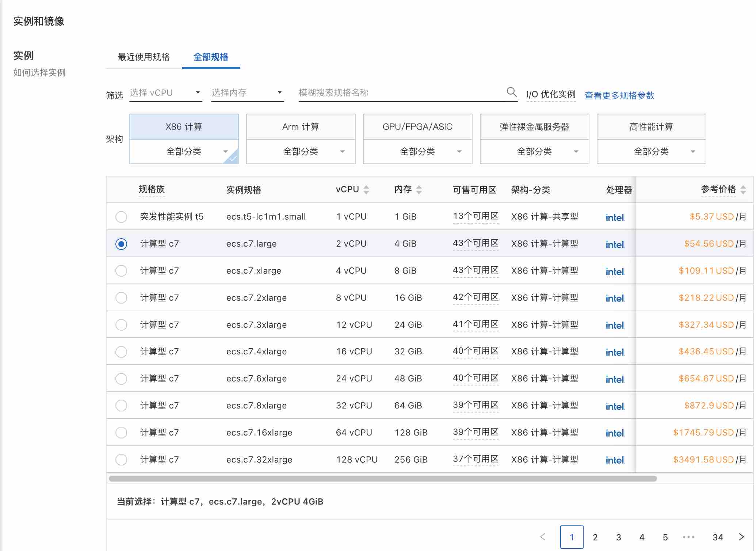Choose the Arm 计算 architecture
Screen dimensions: 756x551
tap(301, 127)
